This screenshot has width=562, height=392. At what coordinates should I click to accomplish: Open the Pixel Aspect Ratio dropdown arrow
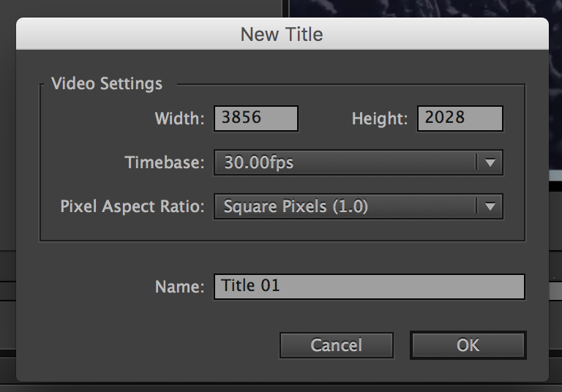point(490,207)
